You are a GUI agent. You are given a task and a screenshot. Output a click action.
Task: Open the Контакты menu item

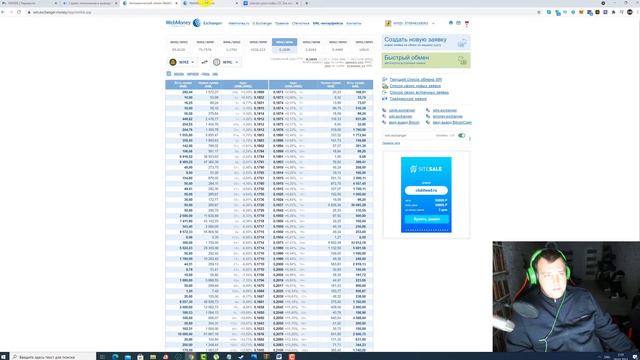click(354, 23)
